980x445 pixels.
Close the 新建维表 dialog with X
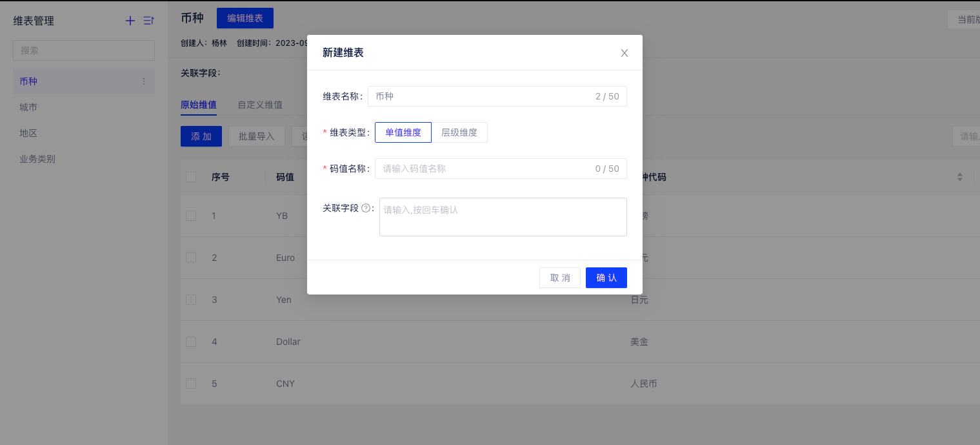click(624, 53)
